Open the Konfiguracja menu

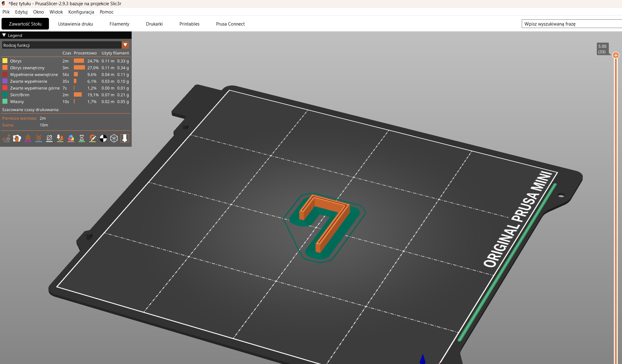pyautogui.click(x=81, y=12)
